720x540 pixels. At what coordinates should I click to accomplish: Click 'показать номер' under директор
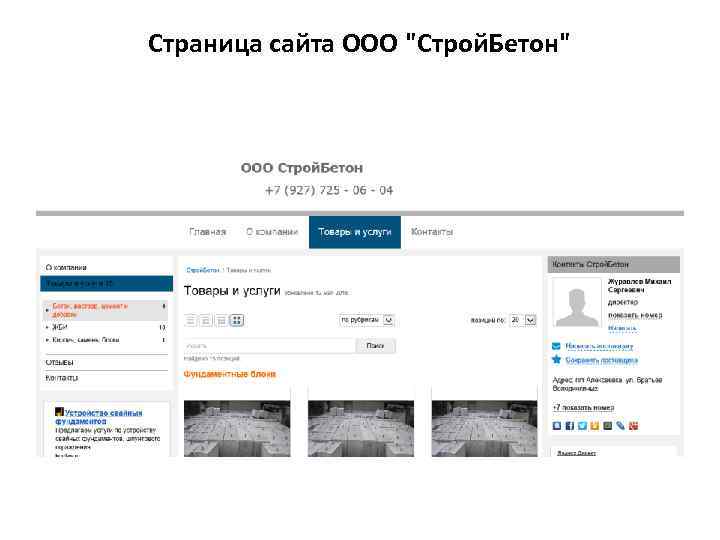[x=635, y=315]
